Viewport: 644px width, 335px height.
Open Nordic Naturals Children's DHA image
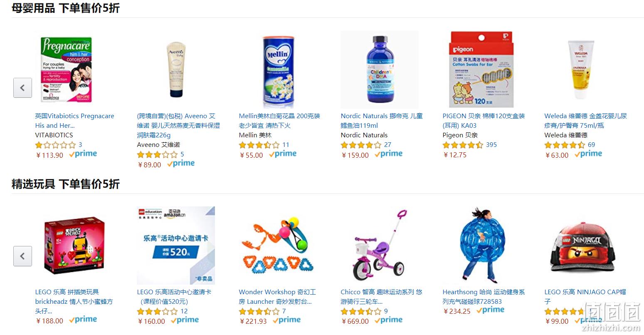click(x=380, y=69)
